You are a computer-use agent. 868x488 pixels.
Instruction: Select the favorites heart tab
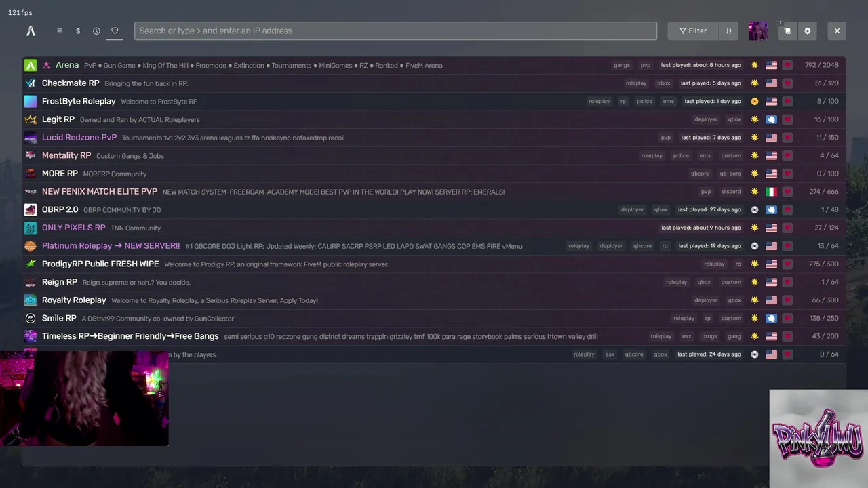[115, 30]
